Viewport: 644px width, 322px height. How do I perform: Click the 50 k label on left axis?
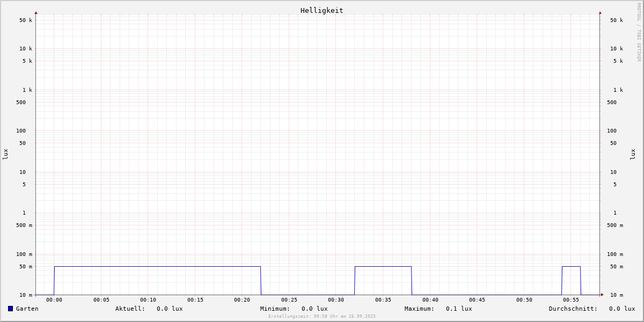click(x=26, y=20)
